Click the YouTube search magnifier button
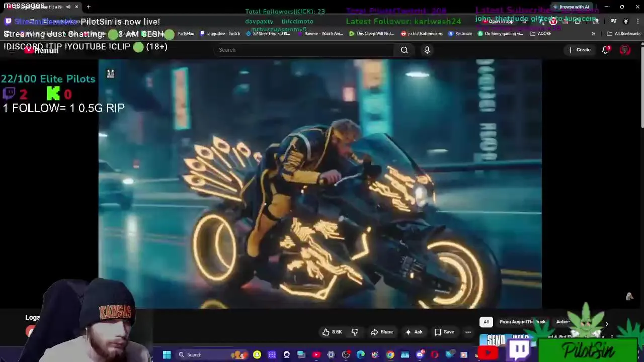644x362 pixels. [x=404, y=50]
